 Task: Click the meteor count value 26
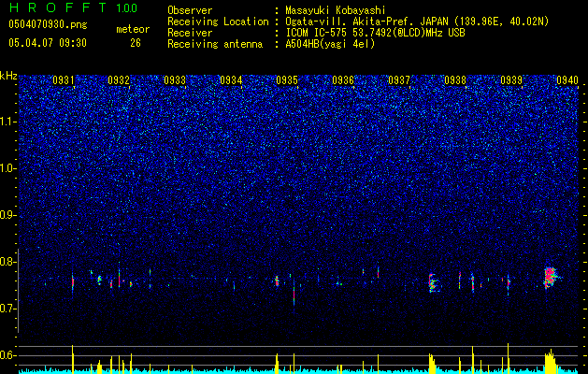(x=136, y=43)
